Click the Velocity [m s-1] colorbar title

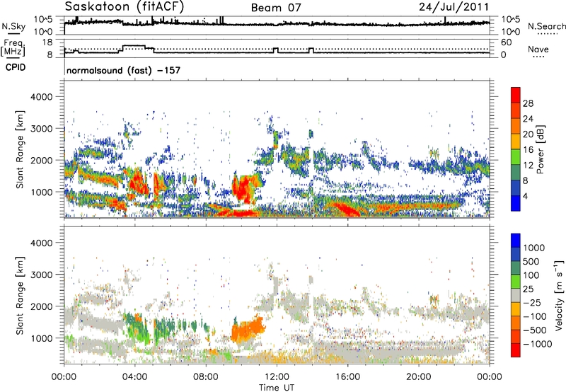click(559, 295)
